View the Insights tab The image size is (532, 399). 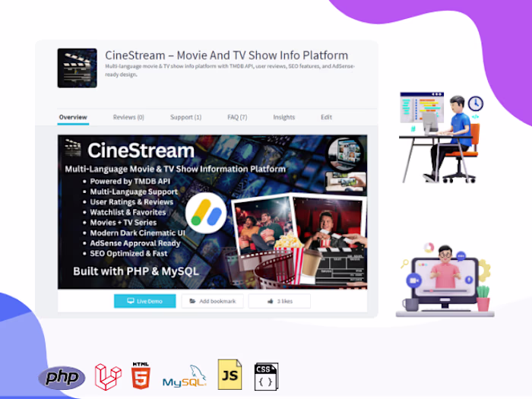tap(284, 117)
